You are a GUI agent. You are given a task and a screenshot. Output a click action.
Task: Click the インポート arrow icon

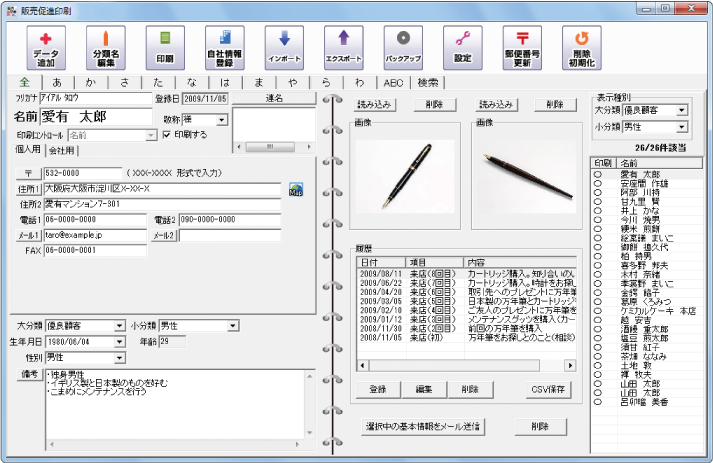[x=284, y=47]
